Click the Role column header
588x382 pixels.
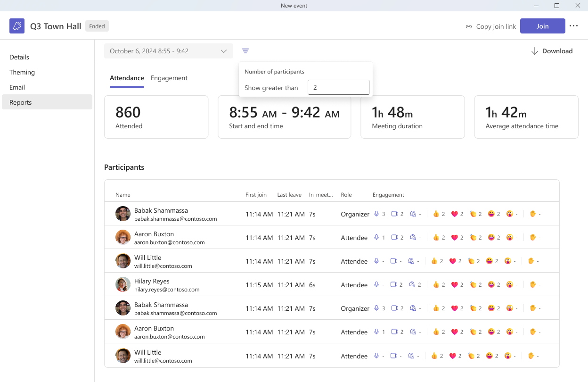pyautogui.click(x=346, y=195)
